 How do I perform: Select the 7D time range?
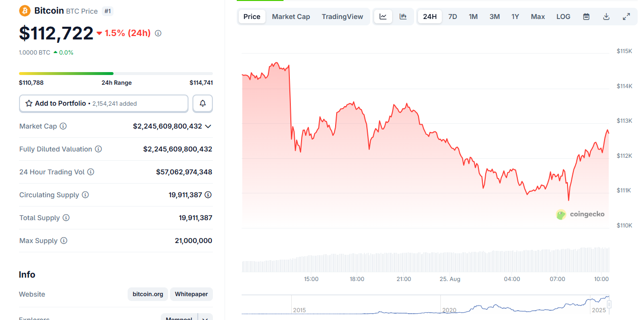(x=453, y=17)
